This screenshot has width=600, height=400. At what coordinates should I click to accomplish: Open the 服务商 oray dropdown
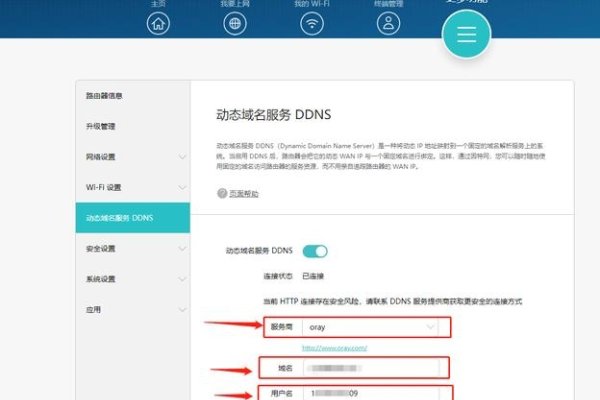coord(370,327)
